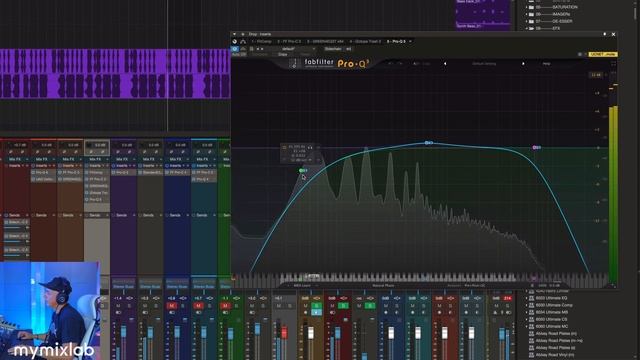This screenshot has height=360, width=640.
Task: Select the green low-cut EQ band node
Action: 302,170
